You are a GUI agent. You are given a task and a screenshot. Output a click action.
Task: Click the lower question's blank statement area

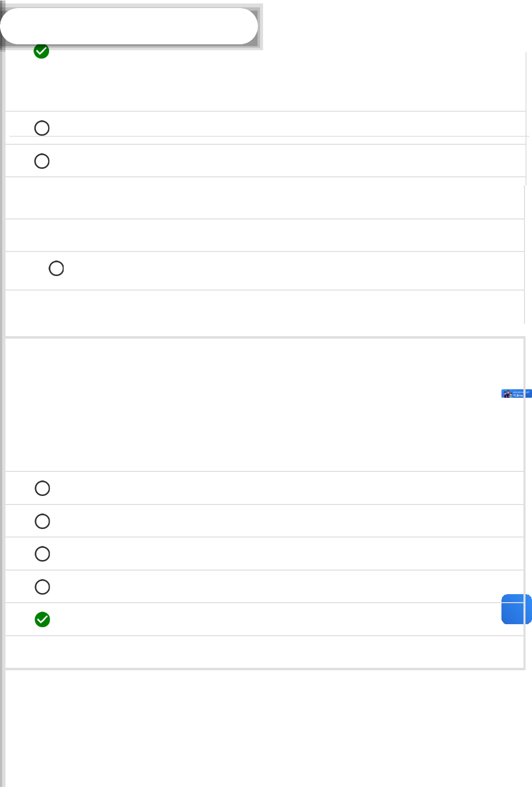point(250,405)
